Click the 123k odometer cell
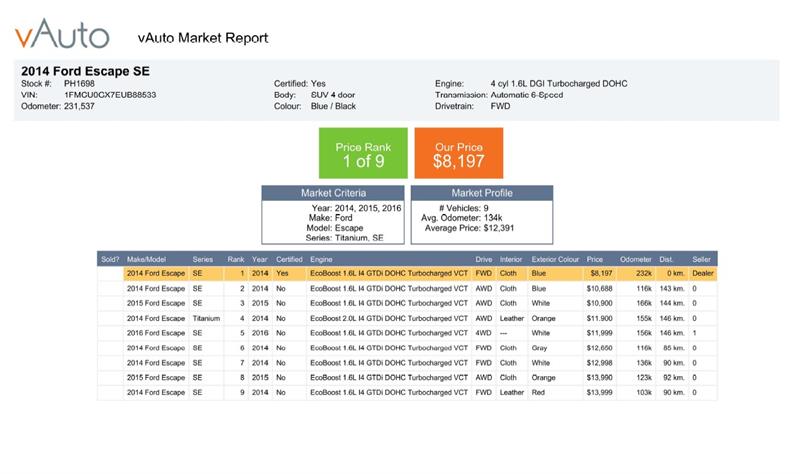 pos(644,378)
